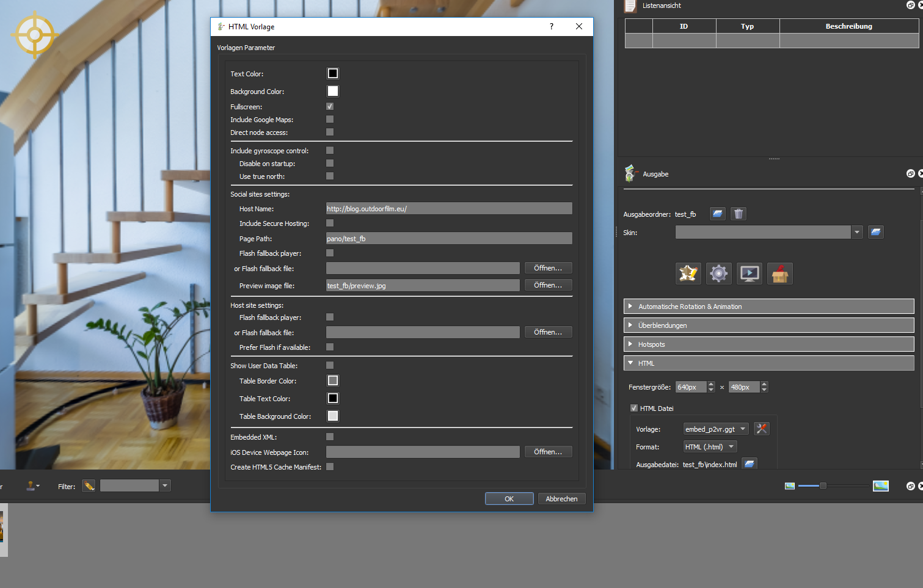Open the Format HTML (.html) dropdown
Viewport: 923px width, 588px height.
coord(710,446)
